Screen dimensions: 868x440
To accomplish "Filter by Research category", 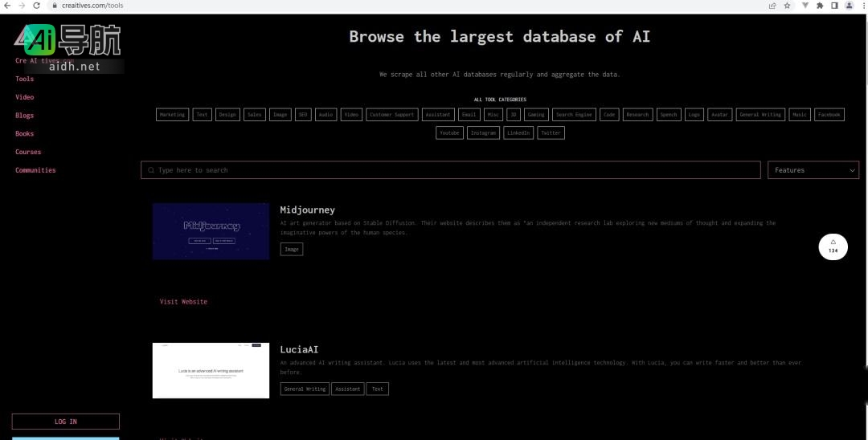I will click(637, 115).
